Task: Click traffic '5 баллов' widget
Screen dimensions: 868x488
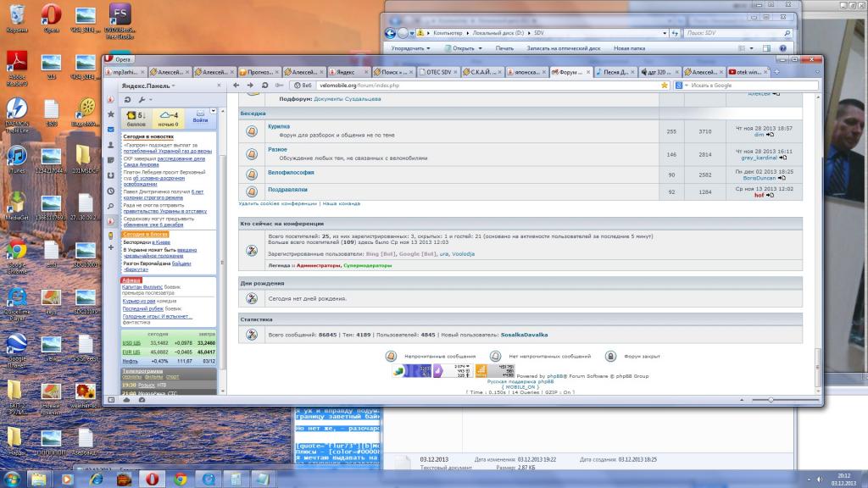Action: coord(136,119)
